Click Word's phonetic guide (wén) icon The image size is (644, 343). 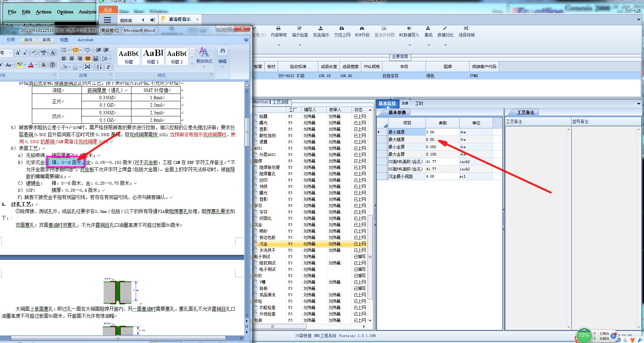(x=43, y=53)
